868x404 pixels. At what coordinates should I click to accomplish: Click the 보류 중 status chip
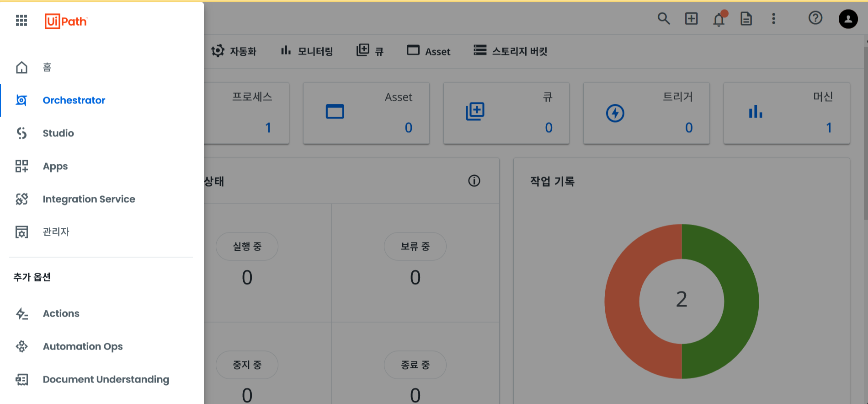coord(415,246)
